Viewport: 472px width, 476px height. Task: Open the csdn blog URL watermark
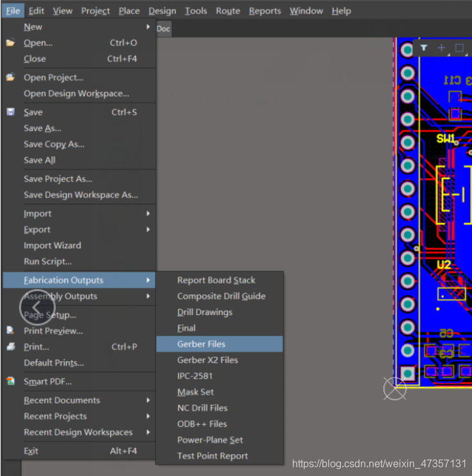point(379,464)
